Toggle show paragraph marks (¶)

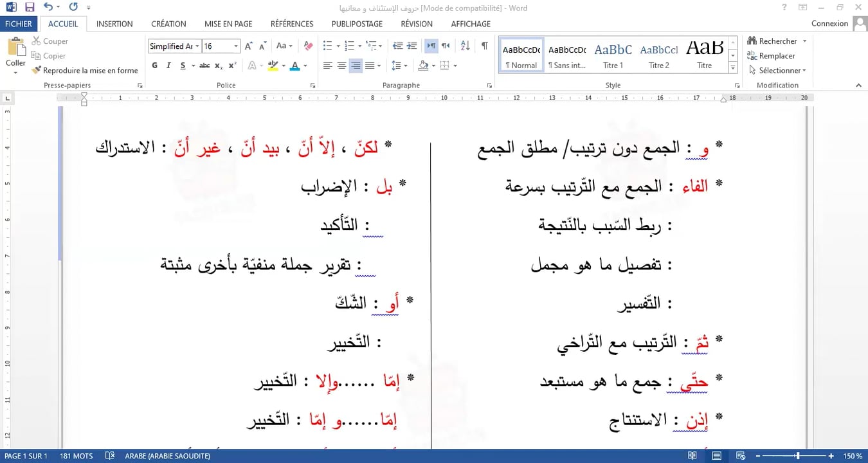pyautogui.click(x=484, y=46)
